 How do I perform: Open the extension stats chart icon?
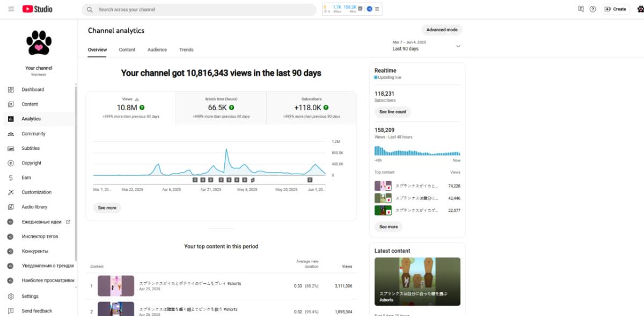pyautogui.click(x=360, y=9)
